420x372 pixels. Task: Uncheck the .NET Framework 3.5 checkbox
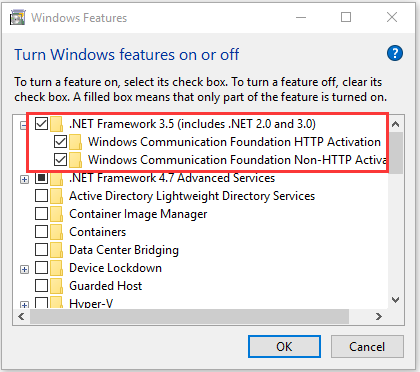(x=41, y=124)
